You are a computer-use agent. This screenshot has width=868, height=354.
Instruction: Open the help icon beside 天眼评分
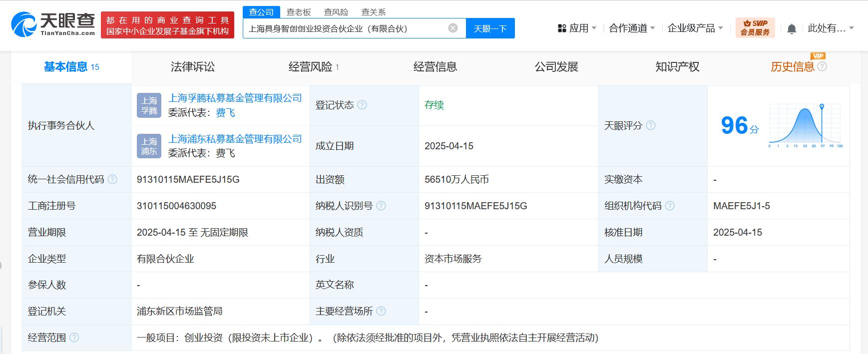click(651, 125)
